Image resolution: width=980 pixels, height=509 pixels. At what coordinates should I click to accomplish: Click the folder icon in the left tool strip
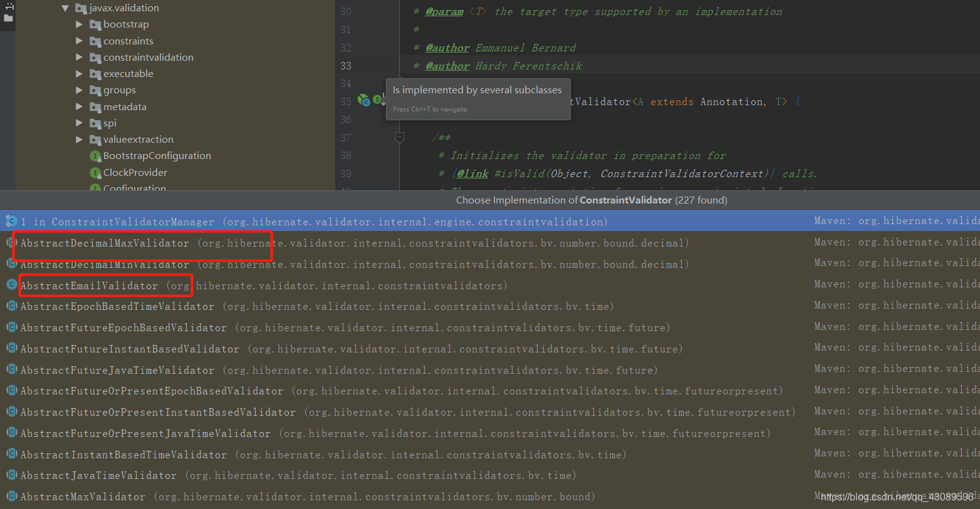coord(8,18)
